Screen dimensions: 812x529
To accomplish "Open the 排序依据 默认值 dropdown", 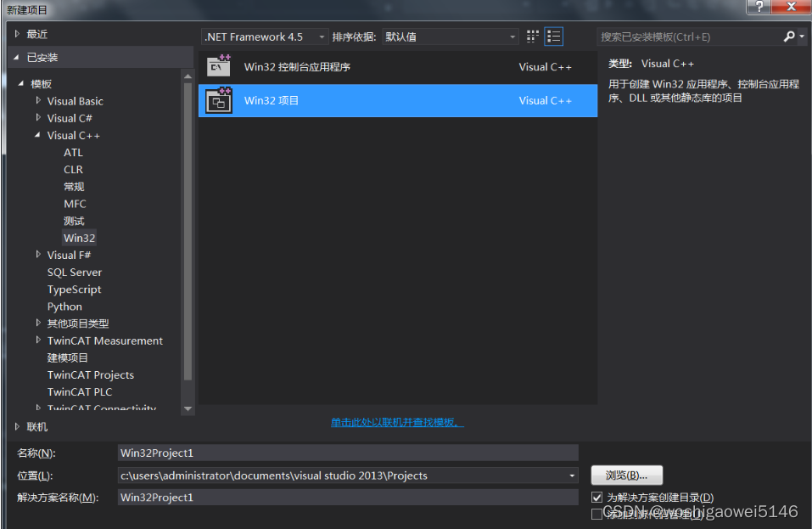I will pyautogui.click(x=450, y=37).
